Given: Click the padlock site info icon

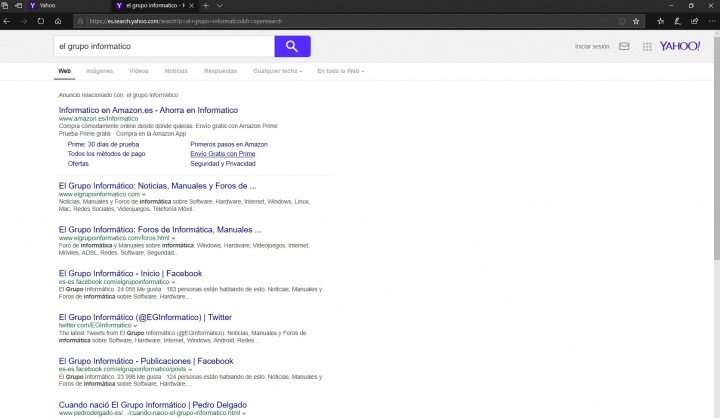Looking at the screenshot, I should coord(80,21).
